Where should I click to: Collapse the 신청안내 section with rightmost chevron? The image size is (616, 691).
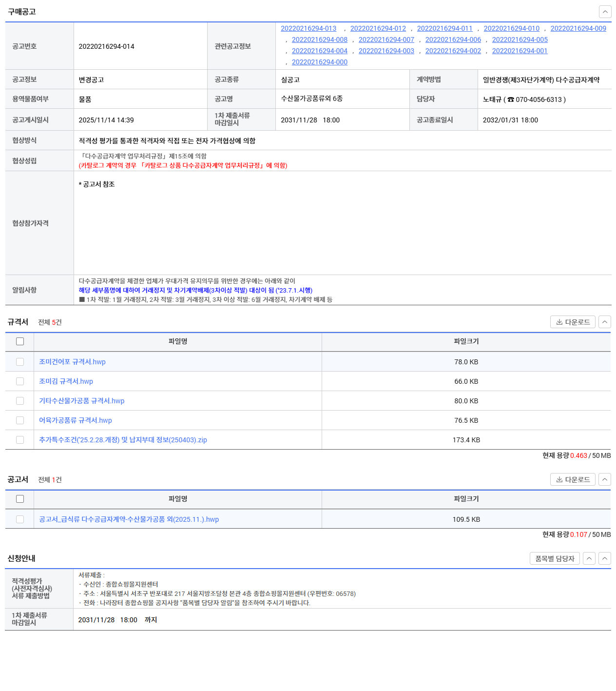[604, 558]
